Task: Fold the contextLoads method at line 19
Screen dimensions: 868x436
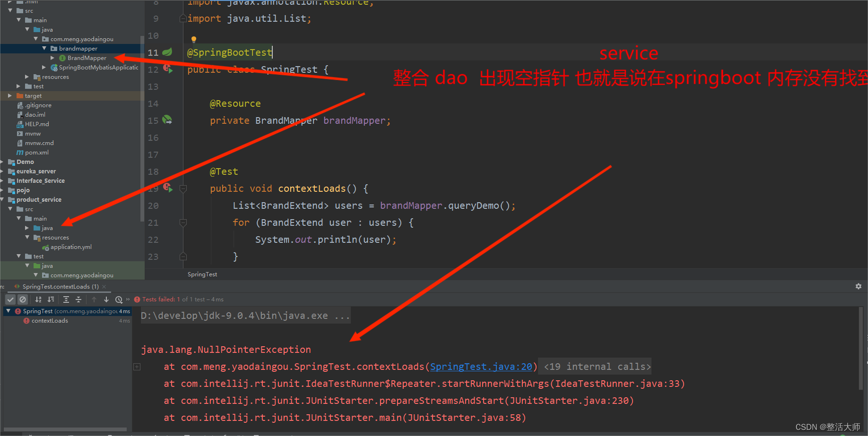Action: (x=183, y=188)
